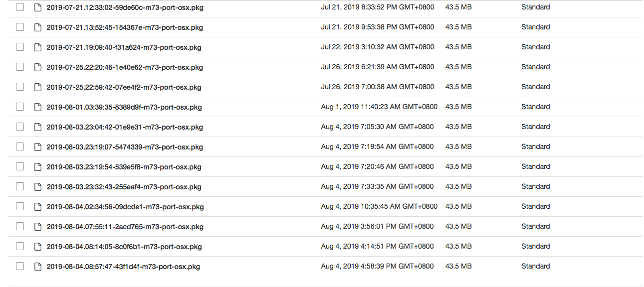Image resolution: width=644 pixels, height=287 pixels.
Task: Open the 2019-07-21.19:09:40-f31a624 package file
Action: click(124, 47)
